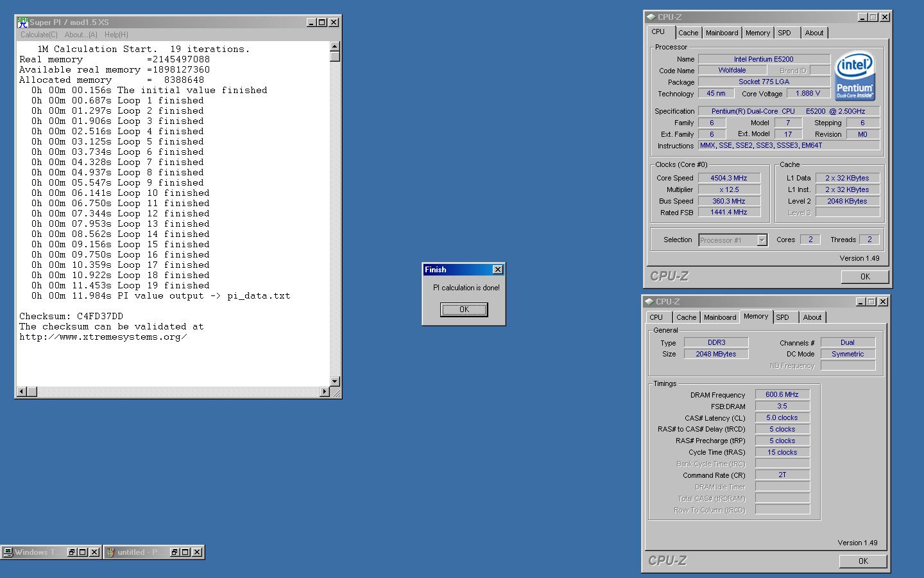Restore the minimized Windows T... window
The height and width of the screenshot is (578, 924).
coord(72,552)
